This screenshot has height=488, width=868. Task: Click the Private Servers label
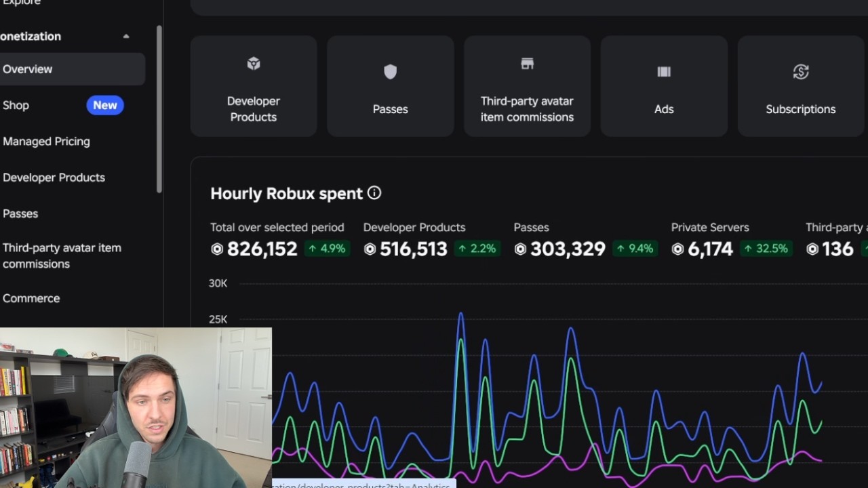tap(710, 228)
